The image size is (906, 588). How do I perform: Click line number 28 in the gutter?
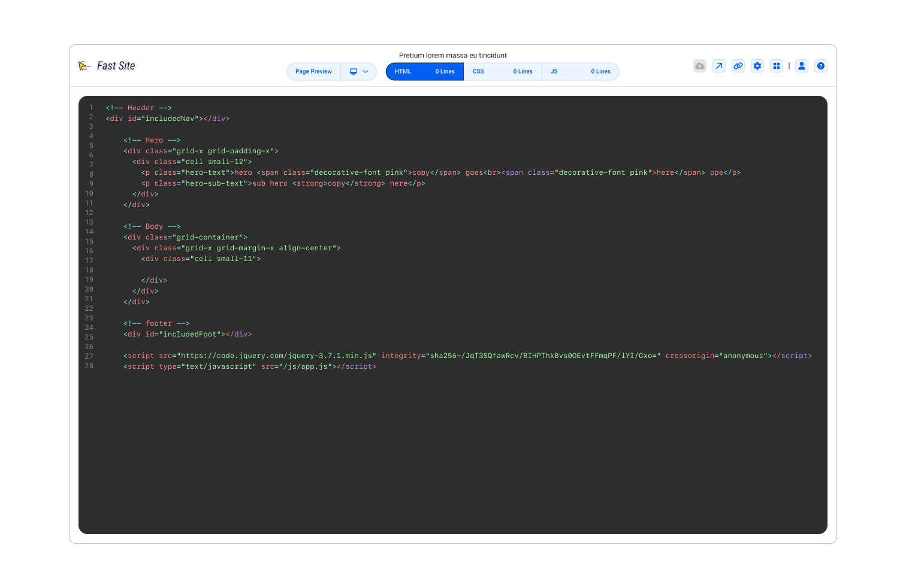point(89,366)
